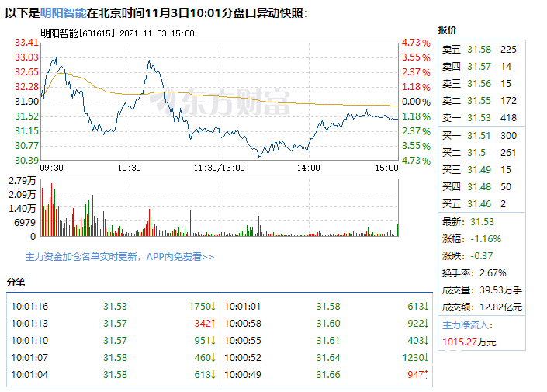Click the 成交额: 12.82亿元 value
The image size is (547, 392).
[x=500, y=307]
